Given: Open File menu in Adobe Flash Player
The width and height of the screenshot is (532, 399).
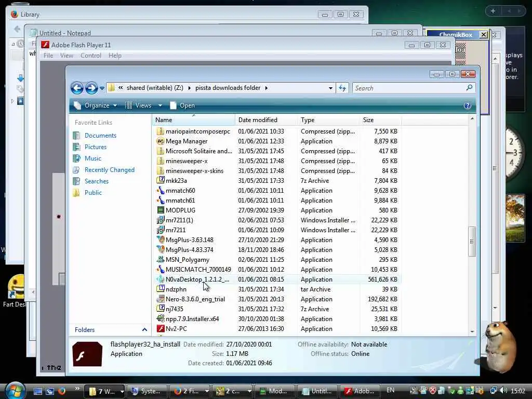Looking at the screenshot, I should coord(48,56).
